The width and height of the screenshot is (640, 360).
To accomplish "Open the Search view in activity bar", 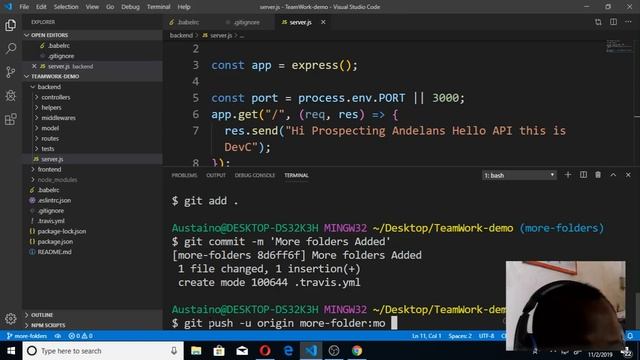I will 11,49.
